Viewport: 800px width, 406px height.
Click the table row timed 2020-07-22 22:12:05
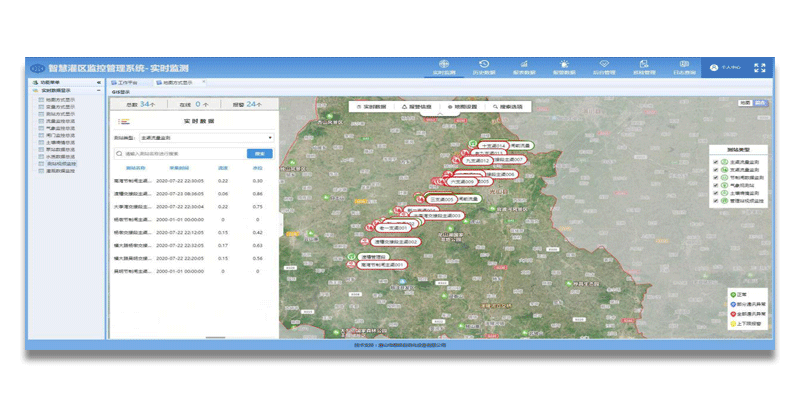pos(194,233)
